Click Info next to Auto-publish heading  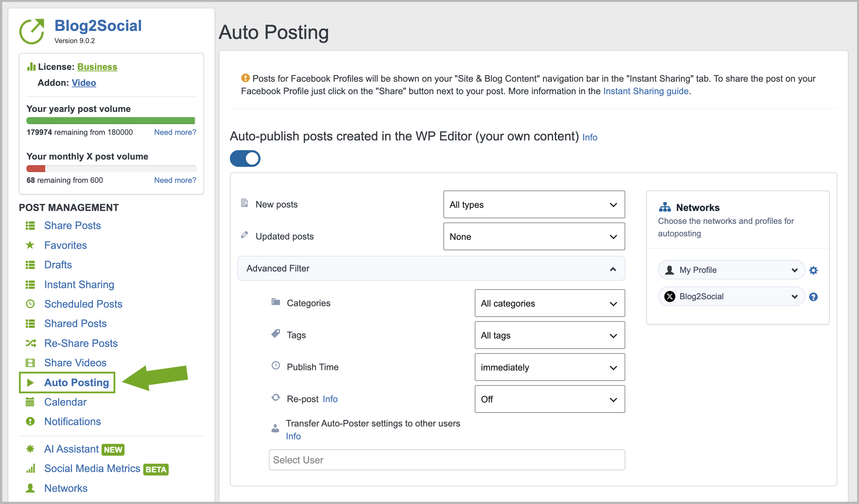pyautogui.click(x=590, y=137)
